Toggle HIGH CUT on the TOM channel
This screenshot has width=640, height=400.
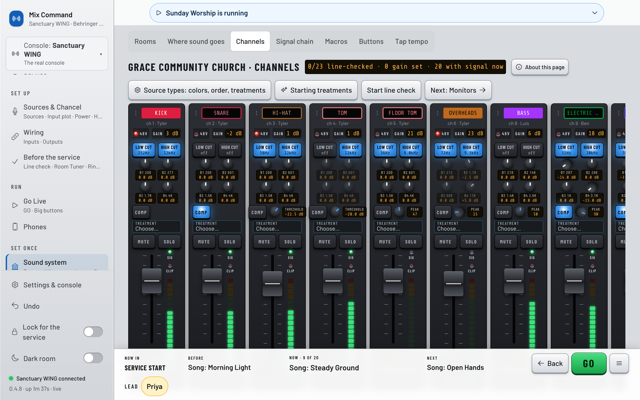pos(350,150)
